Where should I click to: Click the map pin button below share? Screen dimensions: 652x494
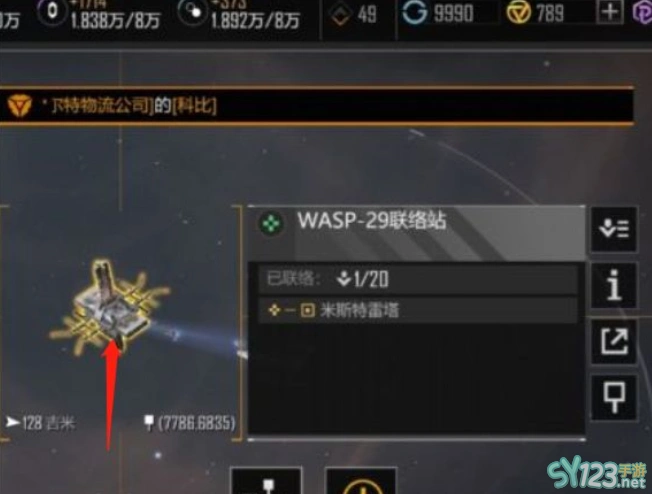click(614, 397)
